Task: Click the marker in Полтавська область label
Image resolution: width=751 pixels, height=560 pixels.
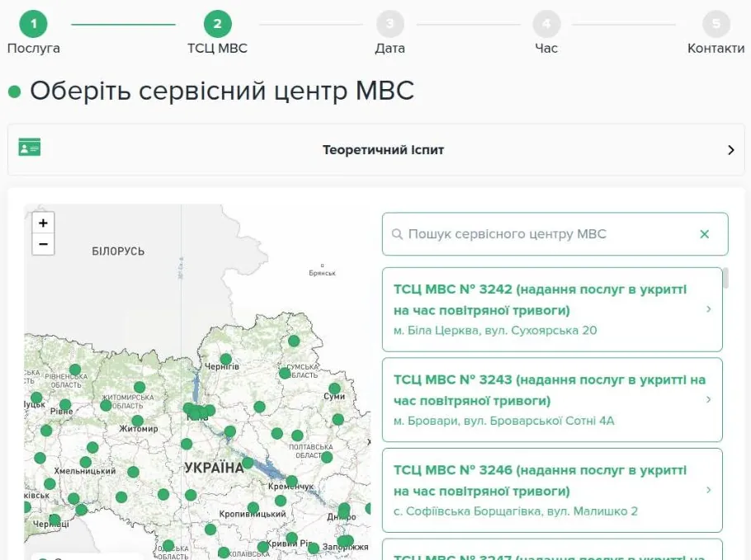Action: (327, 457)
